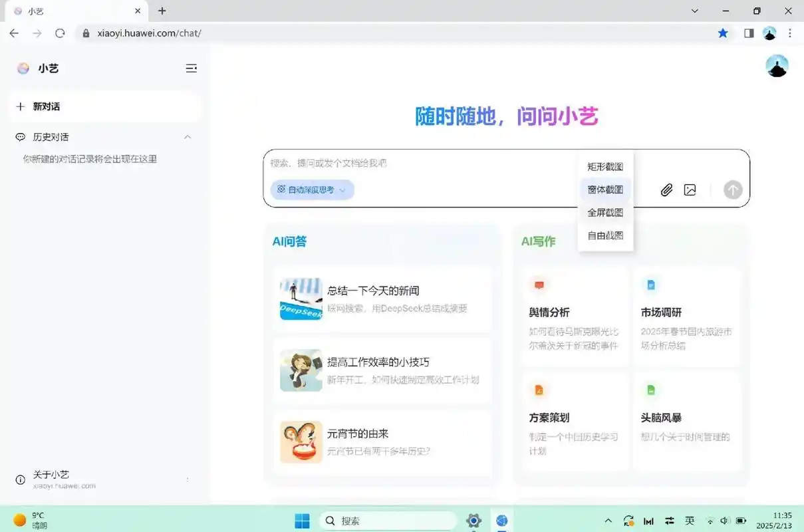Collapse the 历史对话 section chevron
The height and width of the screenshot is (532, 804).
188,137
